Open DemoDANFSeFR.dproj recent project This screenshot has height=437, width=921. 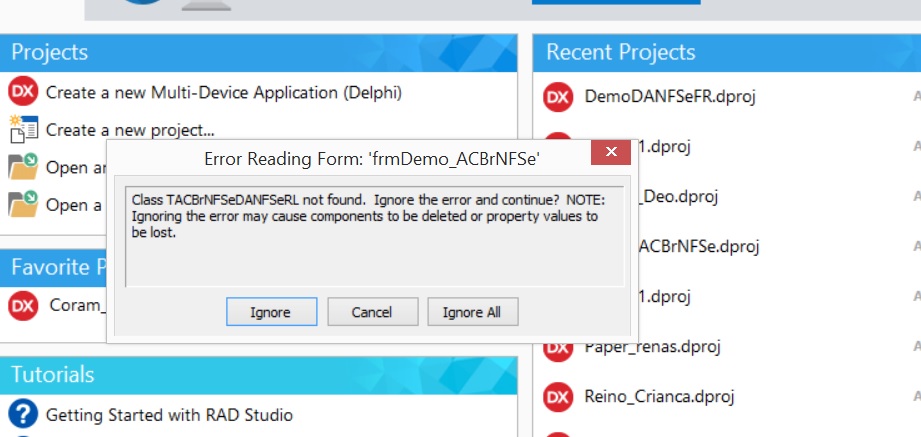pos(670,96)
